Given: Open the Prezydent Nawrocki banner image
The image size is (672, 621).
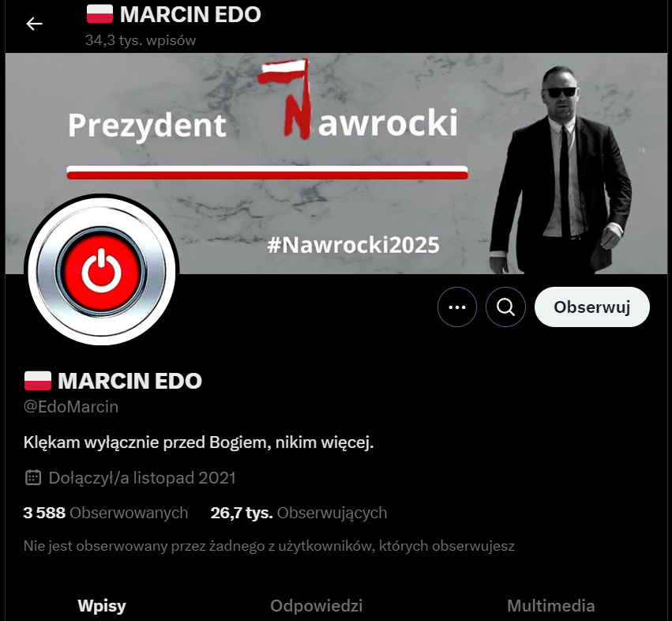Looking at the screenshot, I should pyautogui.click(x=336, y=164).
